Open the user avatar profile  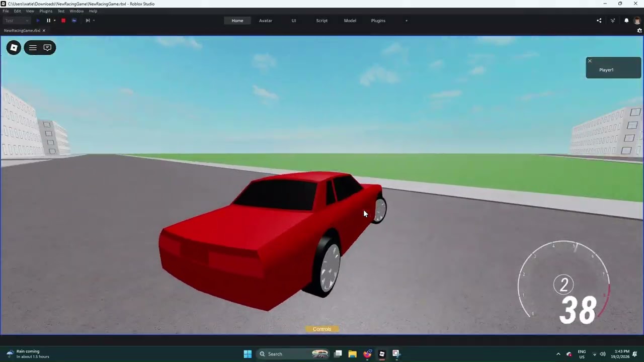[637, 21]
